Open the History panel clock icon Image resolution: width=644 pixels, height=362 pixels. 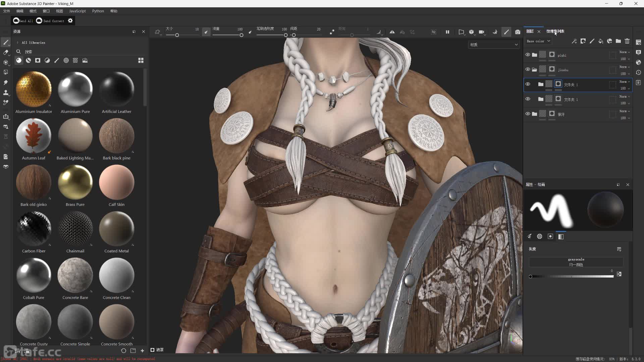coord(638,72)
